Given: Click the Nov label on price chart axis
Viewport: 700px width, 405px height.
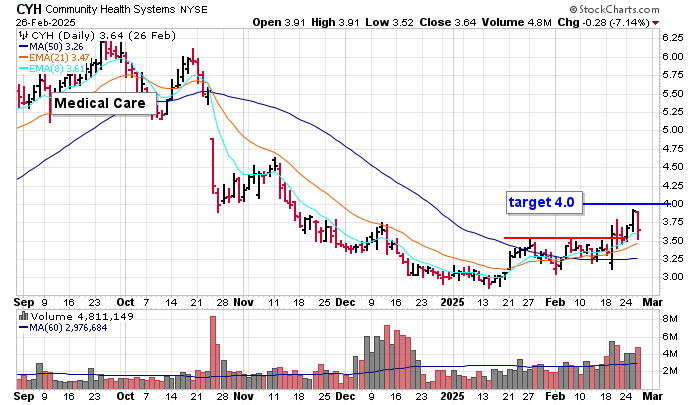Looking at the screenshot, I should [244, 302].
